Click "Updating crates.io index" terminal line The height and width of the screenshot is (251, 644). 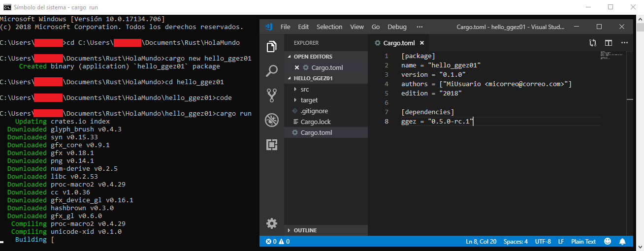[62, 121]
